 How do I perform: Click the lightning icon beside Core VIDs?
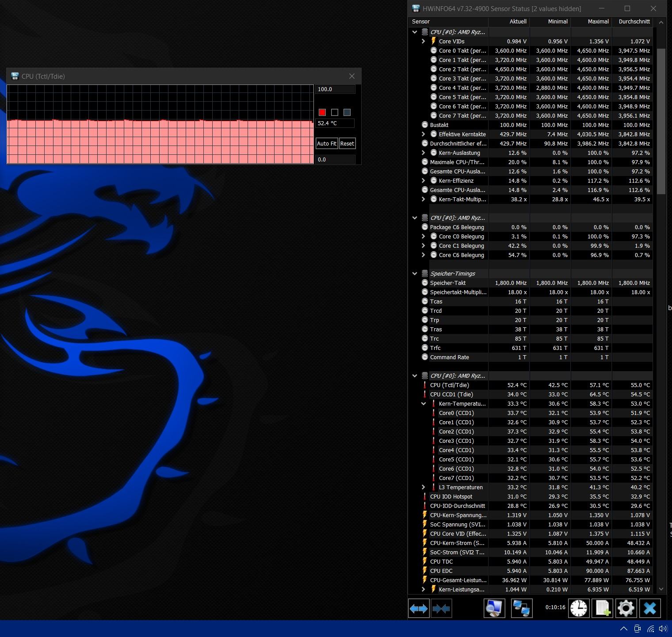pos(433,41)
